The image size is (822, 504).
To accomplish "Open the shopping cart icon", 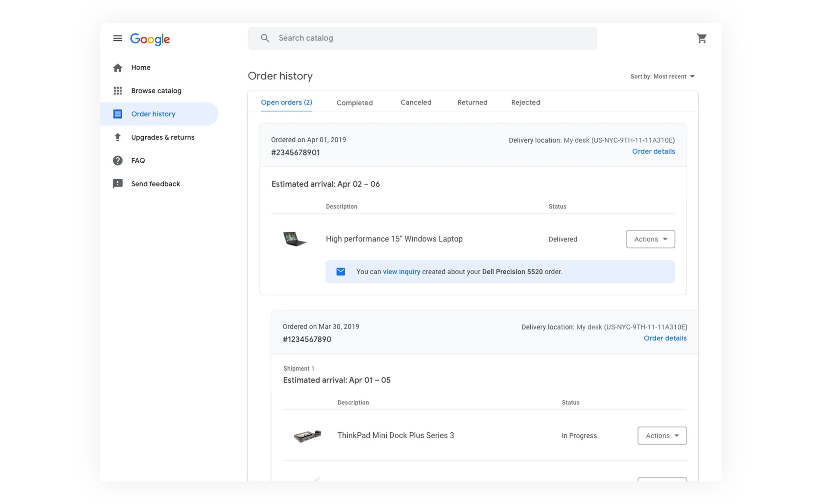I will tap(701, 38).
